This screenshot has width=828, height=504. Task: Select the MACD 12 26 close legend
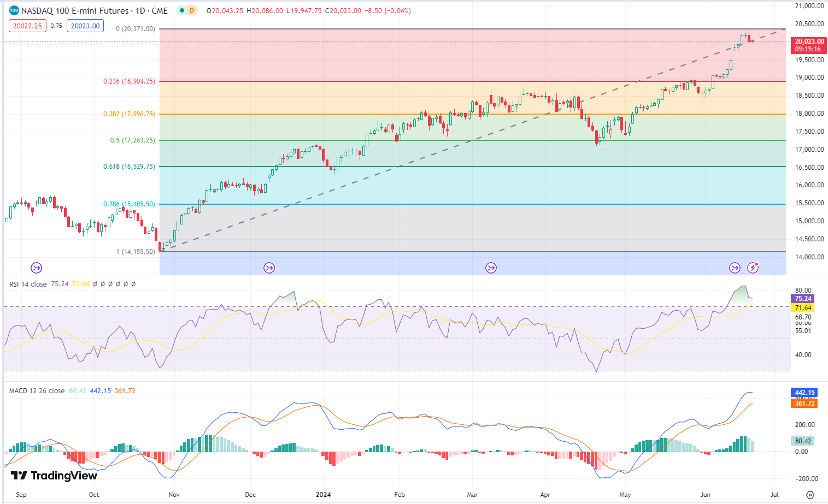[37, 391]
